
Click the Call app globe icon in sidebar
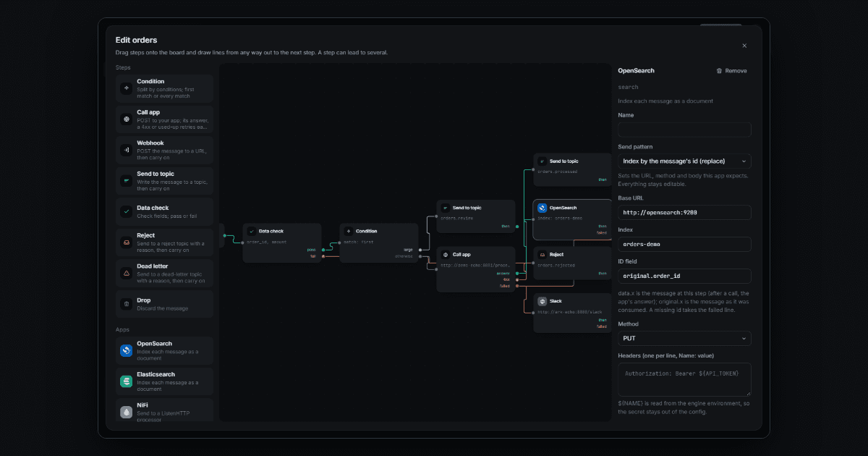[127, 119]
